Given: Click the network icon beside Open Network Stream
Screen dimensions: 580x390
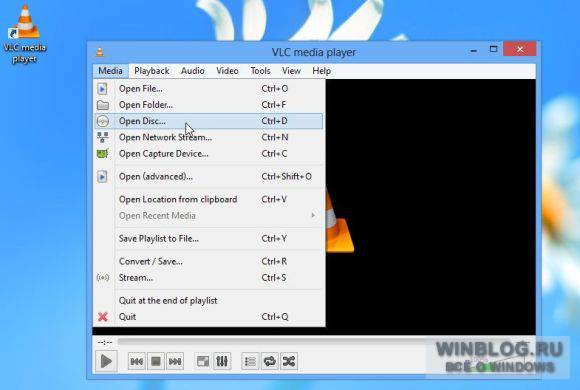Looking at the screenshot, I should click(103, 137).
